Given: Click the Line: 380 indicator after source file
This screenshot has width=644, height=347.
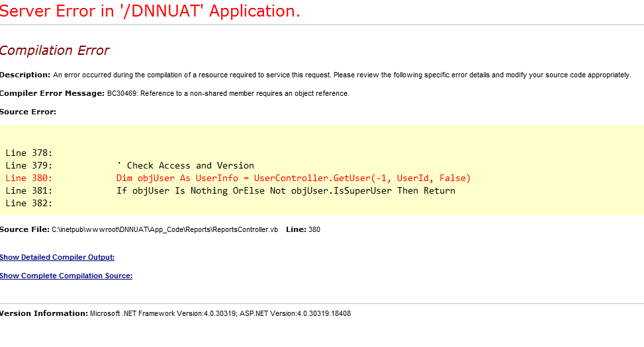Looking at the screenshot, I should 303,230.
